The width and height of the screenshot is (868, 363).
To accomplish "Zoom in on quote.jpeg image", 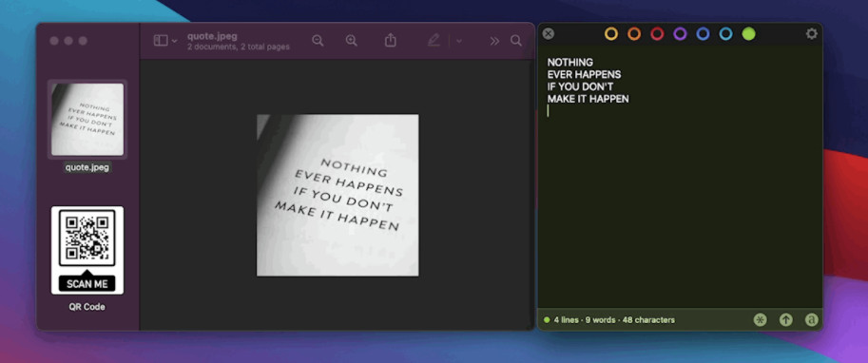I will point(352,41).
